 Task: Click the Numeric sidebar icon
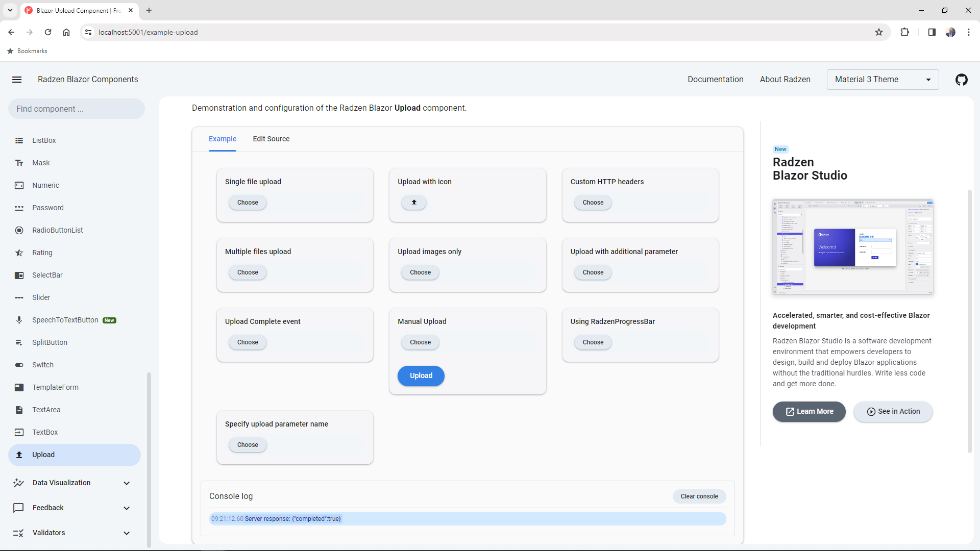click(x=19, y=185)
